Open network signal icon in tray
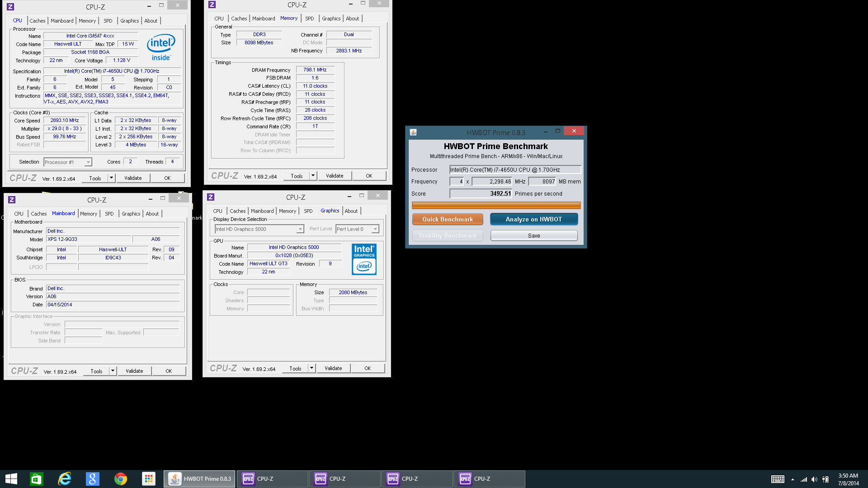The height and width of the screenshot is (488, 868). (804, 479)
